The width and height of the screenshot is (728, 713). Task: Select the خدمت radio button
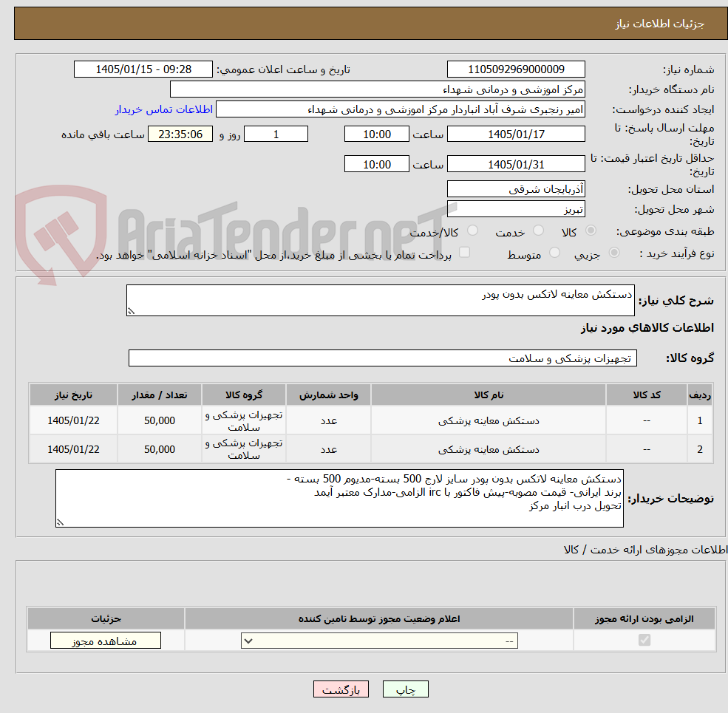pyautogui.click(x=538, y=231)
